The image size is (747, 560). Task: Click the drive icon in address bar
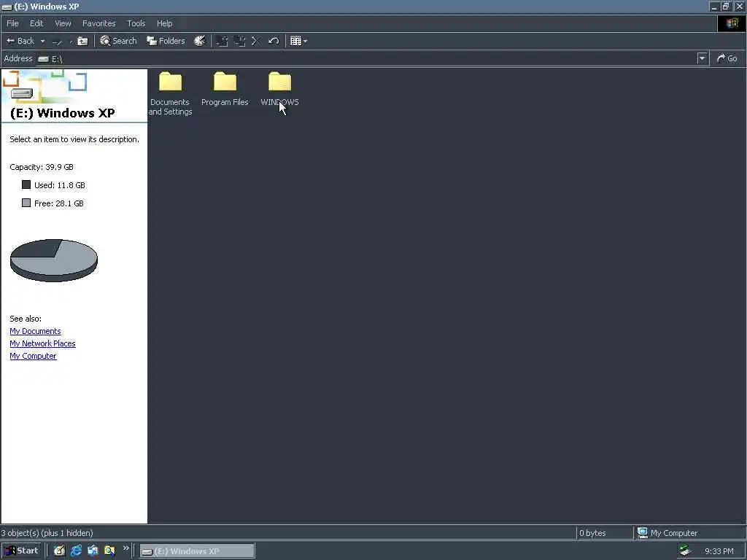(43, 59)
